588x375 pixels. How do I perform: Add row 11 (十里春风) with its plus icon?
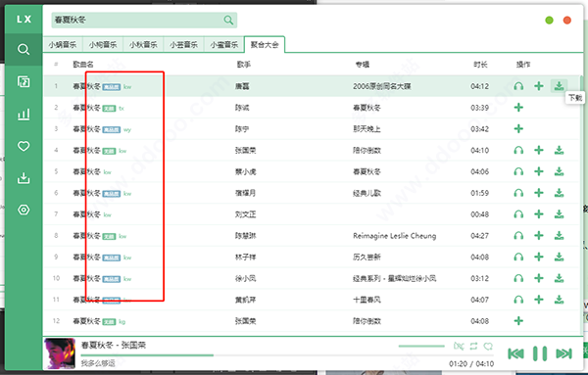click(538, 300)
